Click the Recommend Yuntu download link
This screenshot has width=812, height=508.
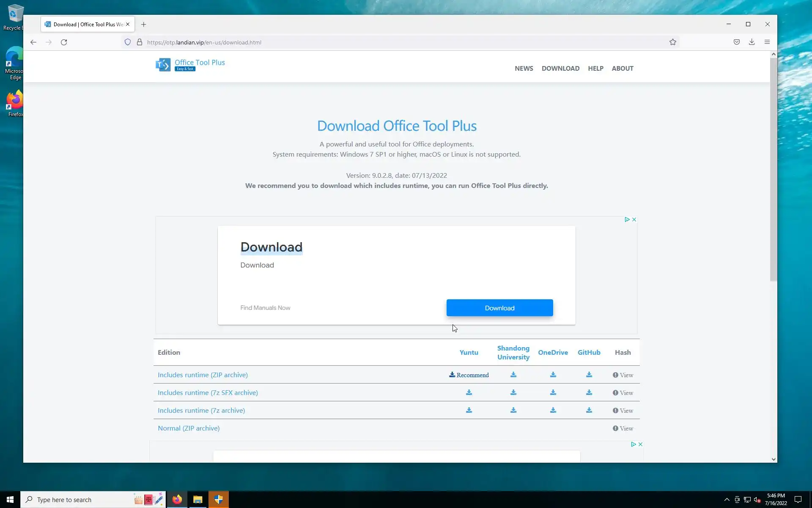(x=469, y=375)
